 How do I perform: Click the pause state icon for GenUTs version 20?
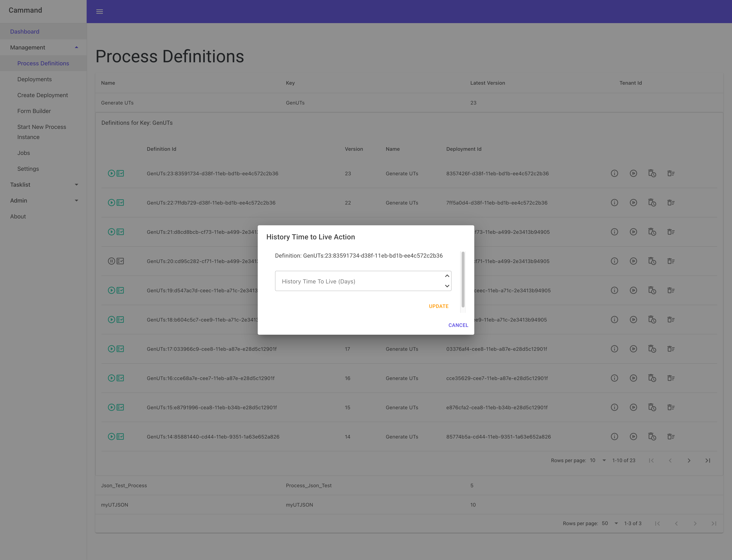(x=111, y=261)
